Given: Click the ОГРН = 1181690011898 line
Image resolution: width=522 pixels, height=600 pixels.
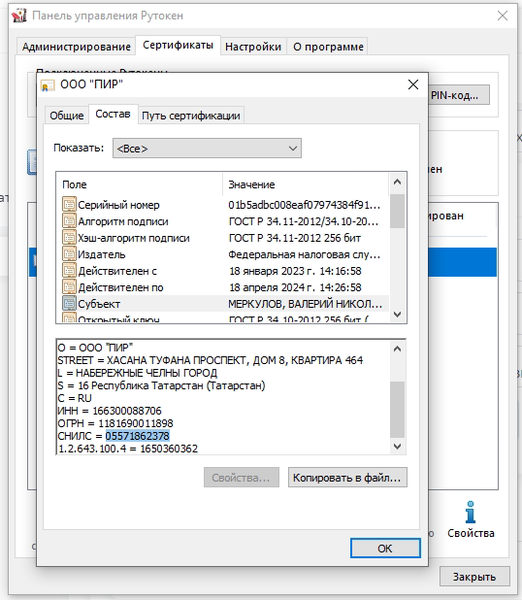Looking at the screenshot, I should click(115, 423).
